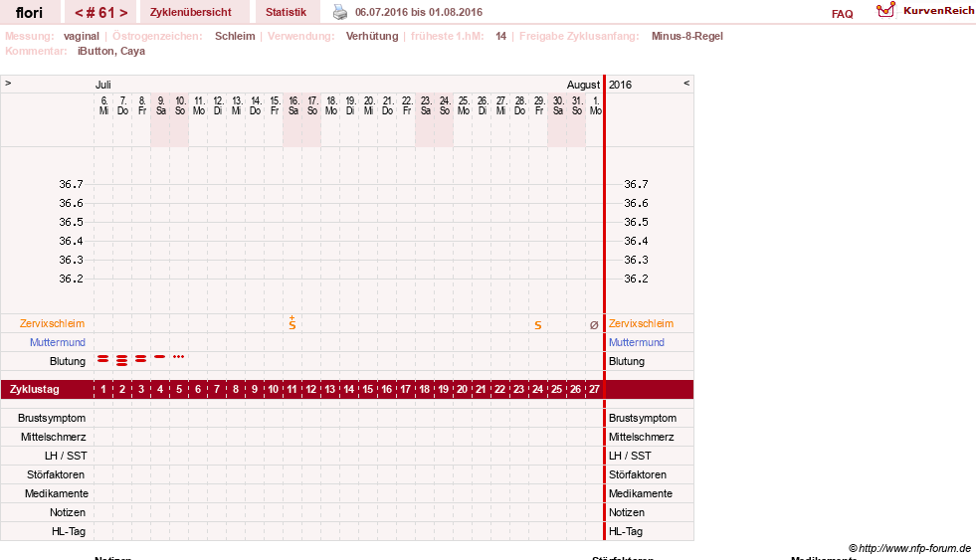Select cycle day 1 in Zyklustag row
Screen dimensions: 976x560
(x=103, y=389)
